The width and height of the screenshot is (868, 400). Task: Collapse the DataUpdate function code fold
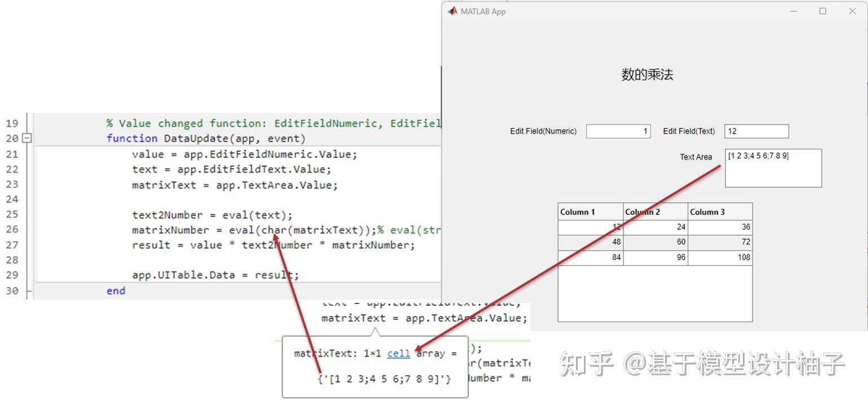[x=26, y=138]
